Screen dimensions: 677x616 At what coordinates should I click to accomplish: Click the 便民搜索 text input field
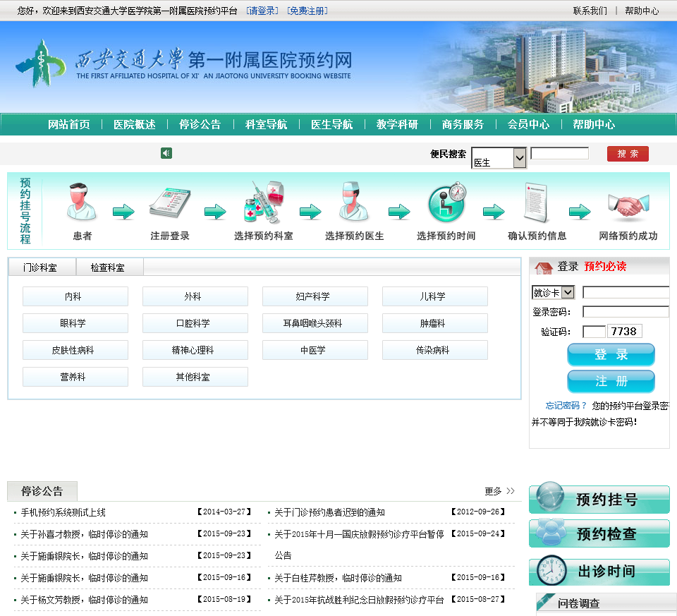559,153
